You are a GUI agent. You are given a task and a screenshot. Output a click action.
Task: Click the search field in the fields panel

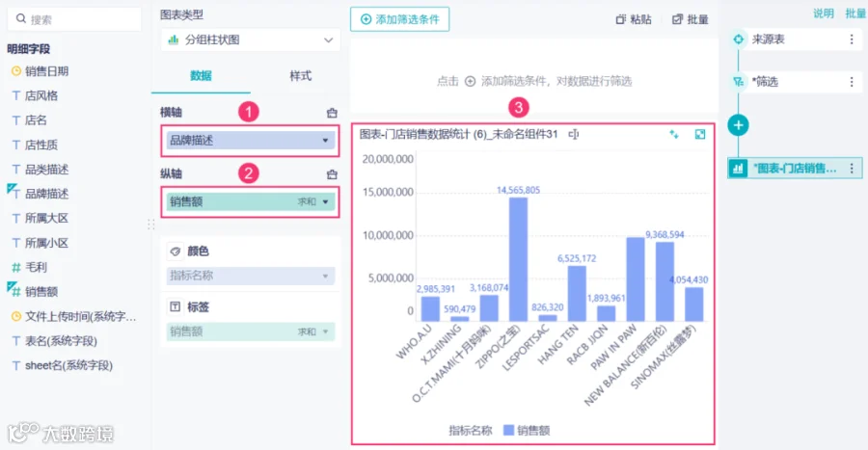[74, 19]
